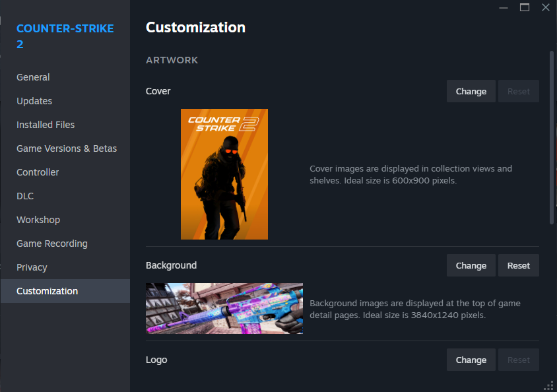
Task: Open the Workshop section
Action: tap(38, 220)
